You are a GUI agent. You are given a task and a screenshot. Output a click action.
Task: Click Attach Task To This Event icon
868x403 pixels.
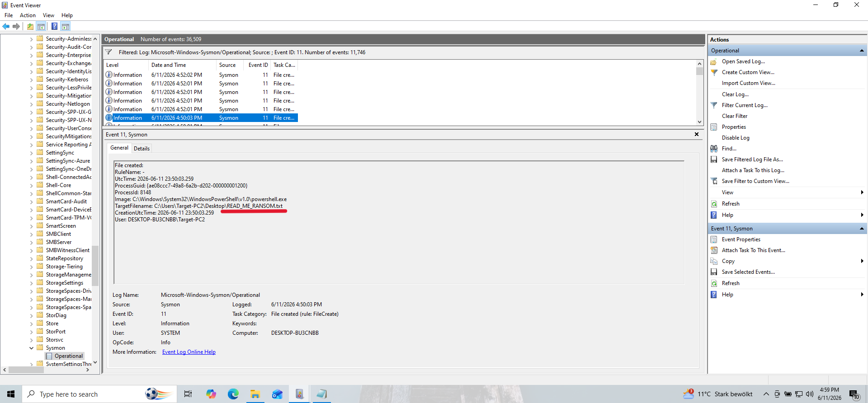click(714, 250)
